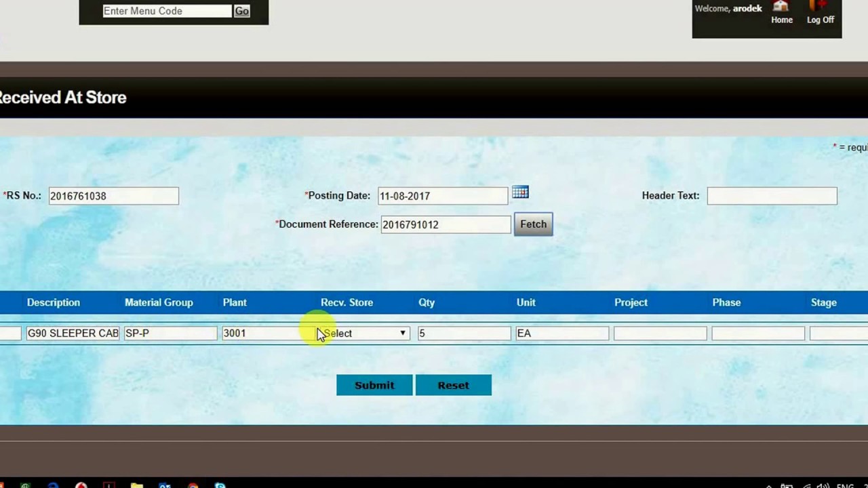Click the Header Text input field

(x=772, y=196)
